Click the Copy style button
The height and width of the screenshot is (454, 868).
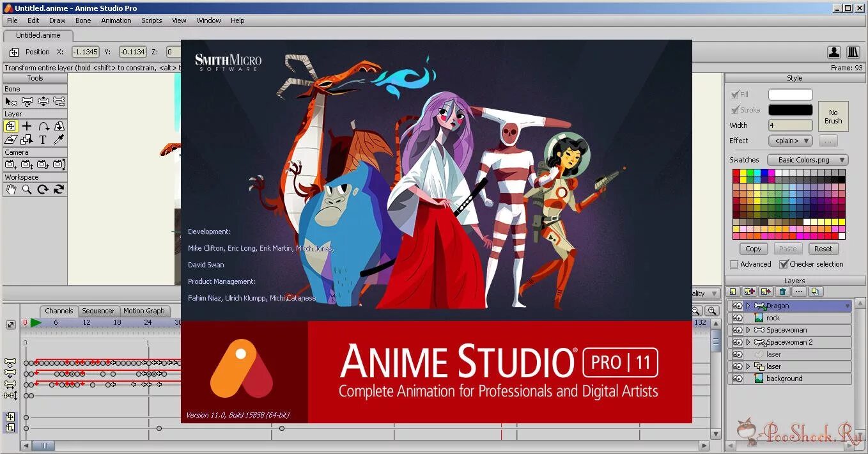click(754, 249)
